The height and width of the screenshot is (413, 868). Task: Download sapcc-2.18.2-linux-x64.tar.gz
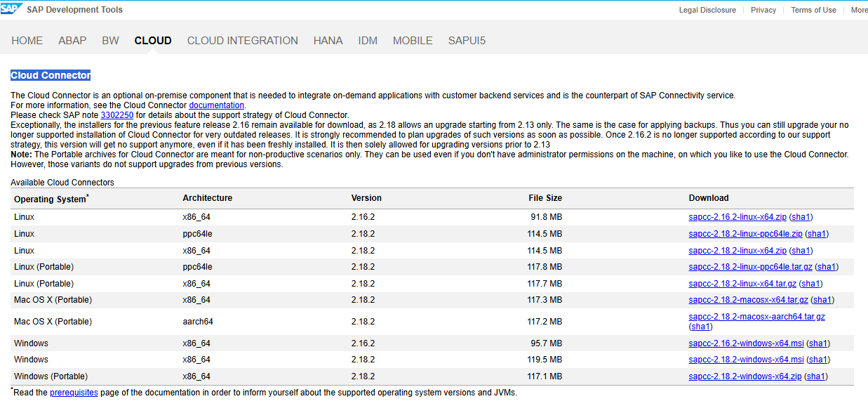point(742,284)
